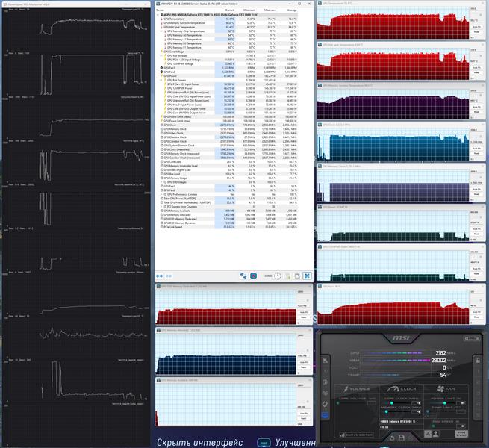This screenshot has height=448, width=489.
Task: Click the Sensor column header
Action: 160,10
